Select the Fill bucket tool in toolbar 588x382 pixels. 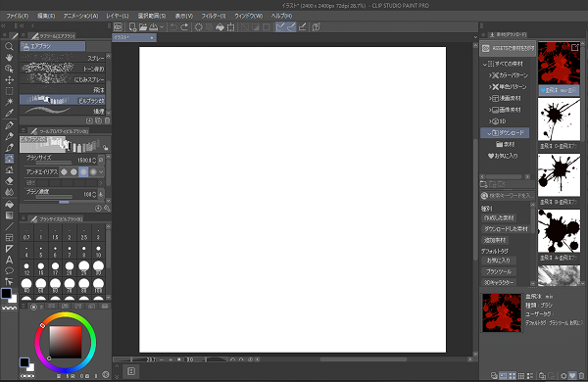click(x=9, y=205)
